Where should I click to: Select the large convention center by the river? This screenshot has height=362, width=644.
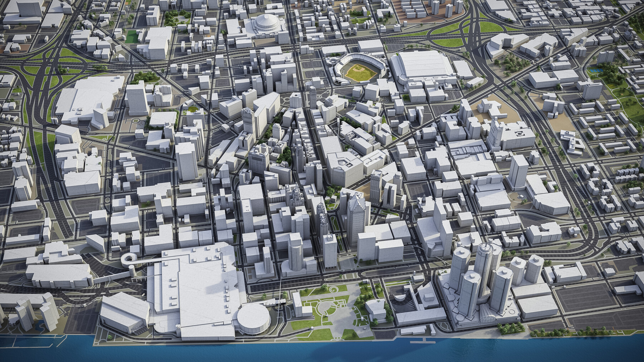193,286
